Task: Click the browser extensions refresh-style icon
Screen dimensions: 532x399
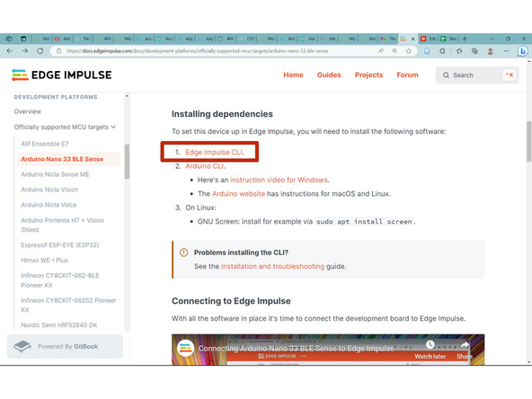Action: click(x=442, y=51)
